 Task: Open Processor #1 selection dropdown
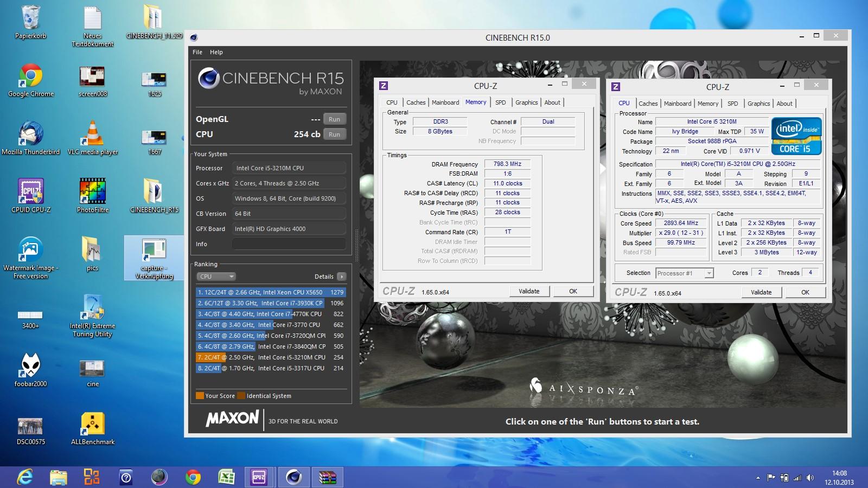tap(685, 273)
